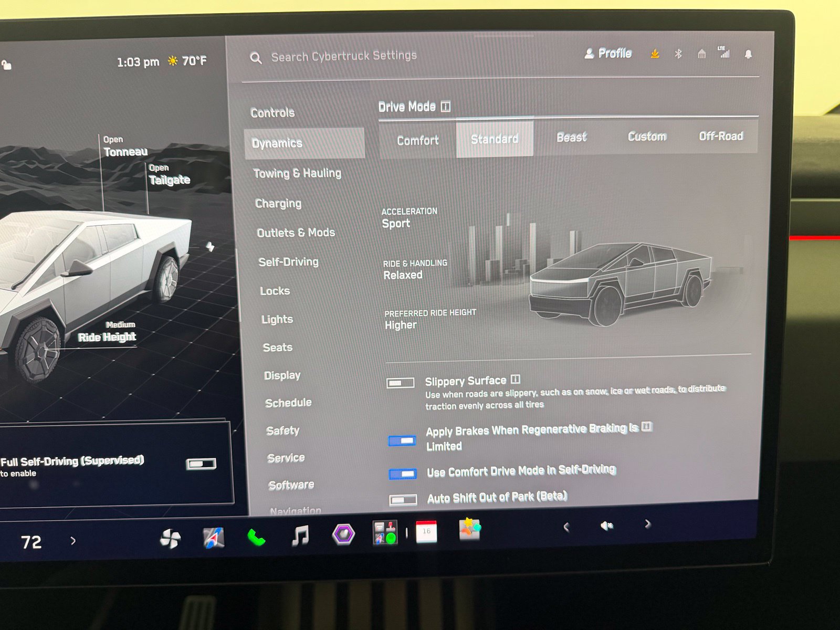This screenshot has width=840, height=630.
Task: Open the Music app icon
Action: coord(300,536)
